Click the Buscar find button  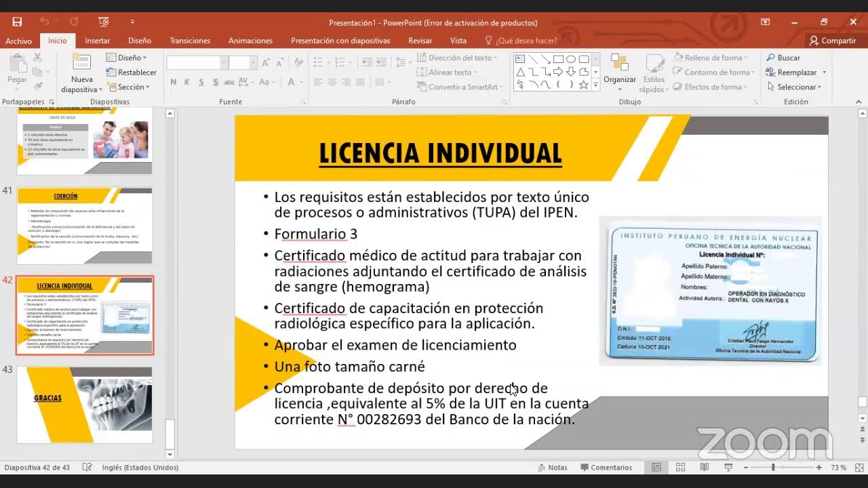[783, 58]
